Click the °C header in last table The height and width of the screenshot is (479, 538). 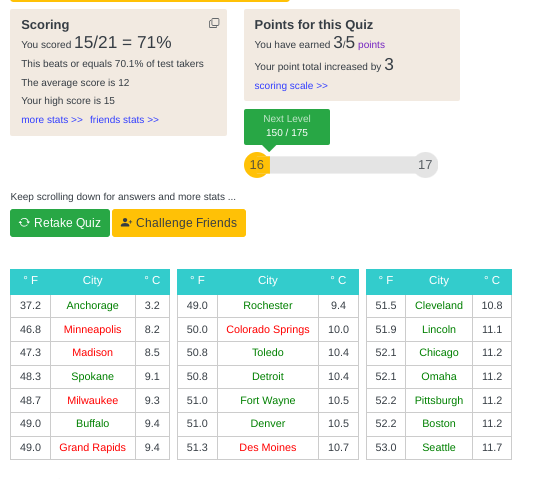(492, 280)
